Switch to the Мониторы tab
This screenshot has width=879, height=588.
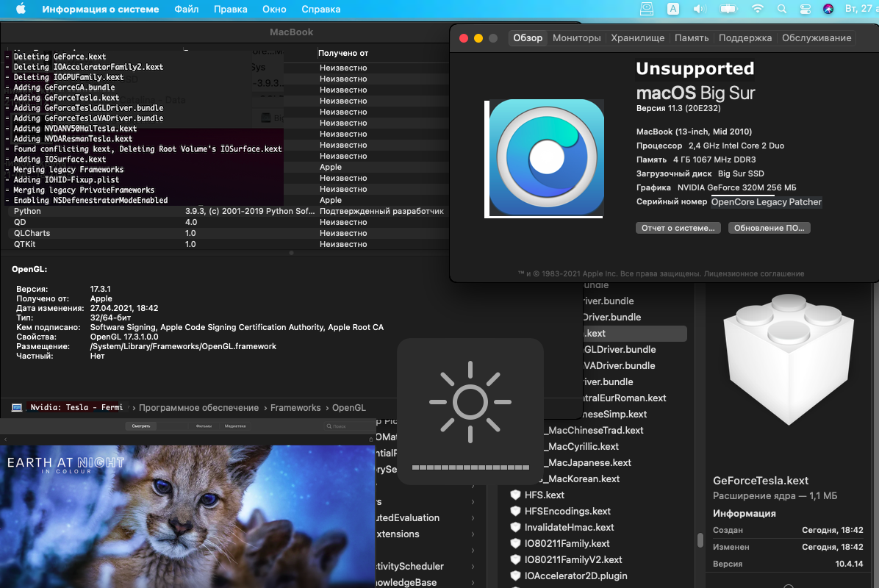(576, 38)
